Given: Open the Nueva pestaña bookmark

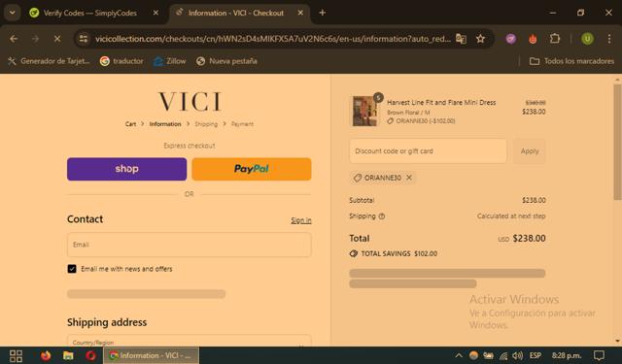Looking at the screenshot, I should click(x=226, y=61).
